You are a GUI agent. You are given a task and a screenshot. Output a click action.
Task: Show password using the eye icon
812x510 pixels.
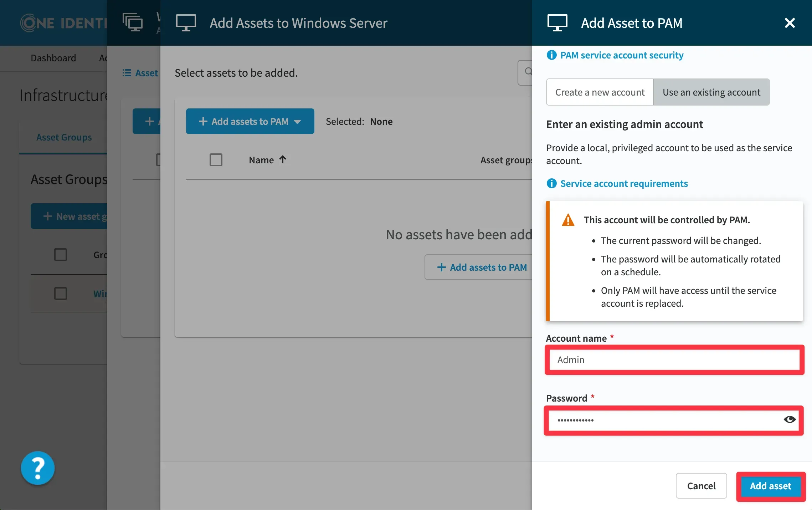789,419
